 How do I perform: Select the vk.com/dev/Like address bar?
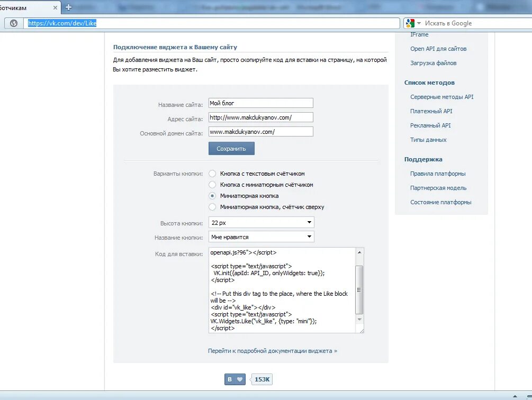(211, 23)
